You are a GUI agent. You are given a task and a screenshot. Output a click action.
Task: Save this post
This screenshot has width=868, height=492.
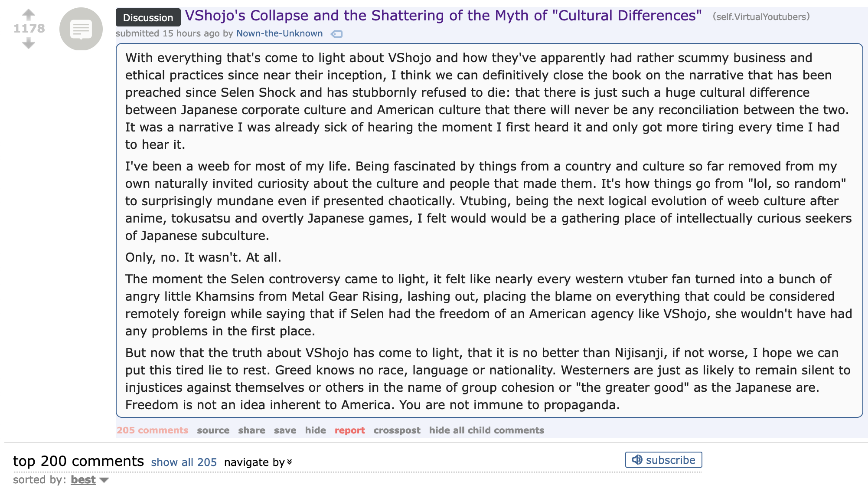[x=285, y=430]
